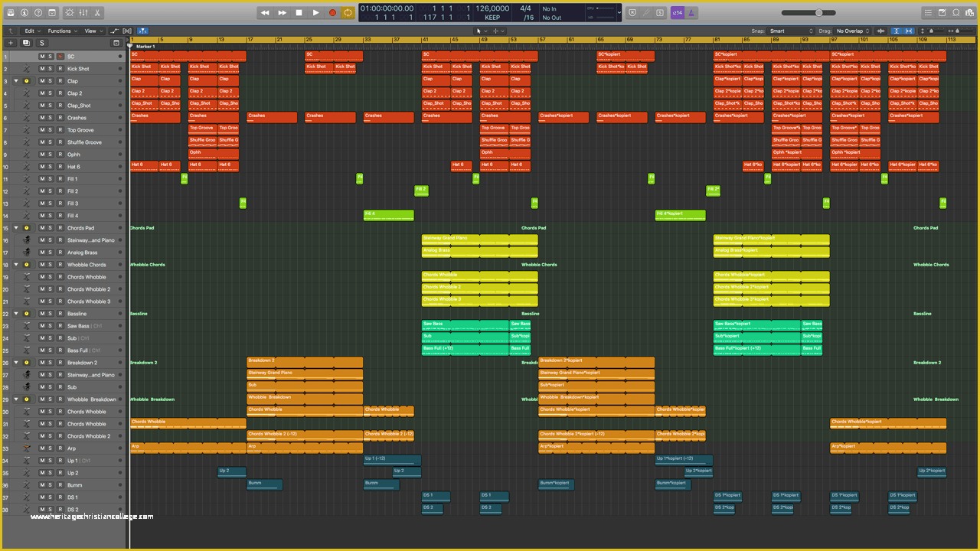This screenshot has width=980, height=551.
Task: Click the Add Track plus button
Action: click(12, 43)
